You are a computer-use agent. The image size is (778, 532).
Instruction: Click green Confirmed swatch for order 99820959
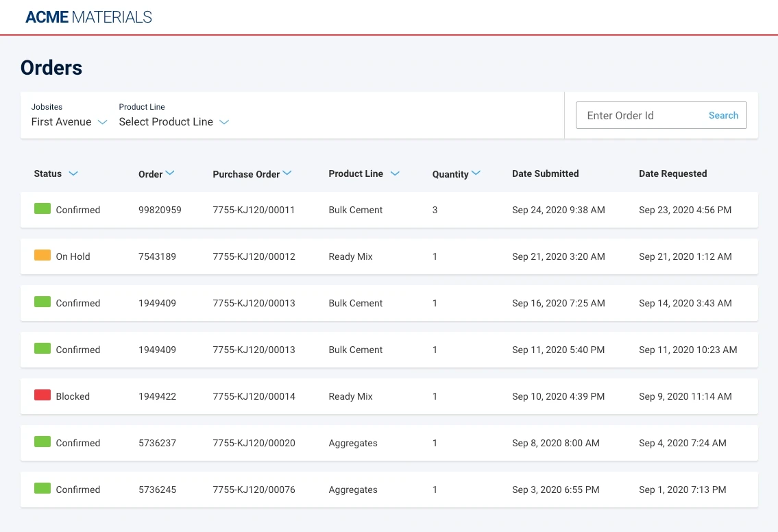point(42,208)
